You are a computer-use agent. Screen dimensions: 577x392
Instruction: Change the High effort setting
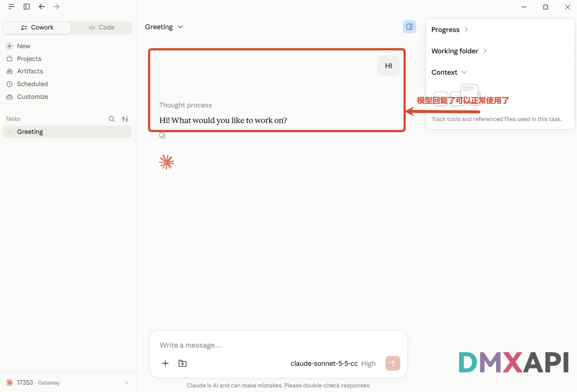[368, 364]
